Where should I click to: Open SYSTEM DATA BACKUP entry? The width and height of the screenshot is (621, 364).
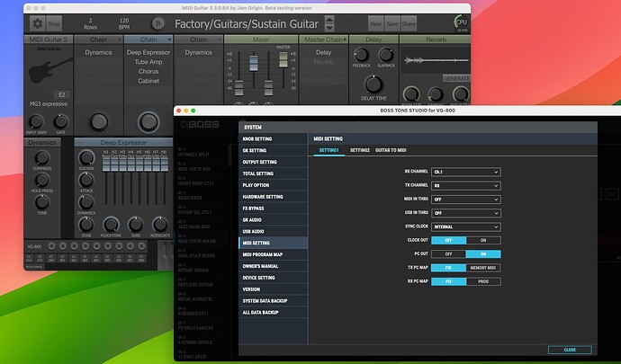[x=273, y=301]
